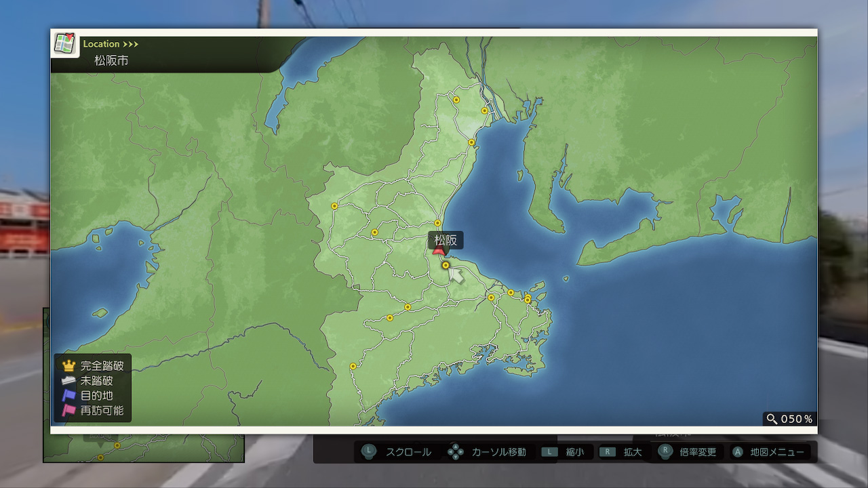Click the 再訪可能 legend text
Image resolution: width=868 pixels, height=488 pixels.
tap(102, 411)
